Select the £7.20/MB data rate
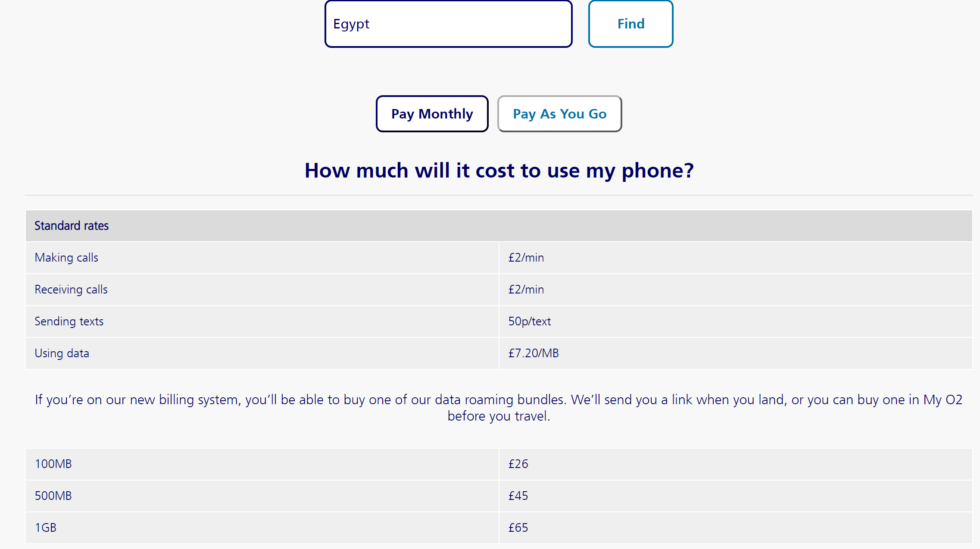 click(x=533, y=353)
